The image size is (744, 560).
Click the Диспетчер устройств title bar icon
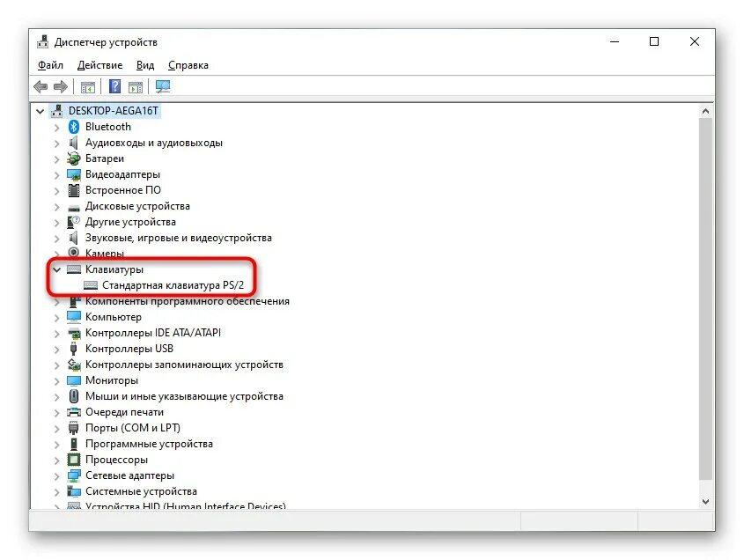pos(43,42)
